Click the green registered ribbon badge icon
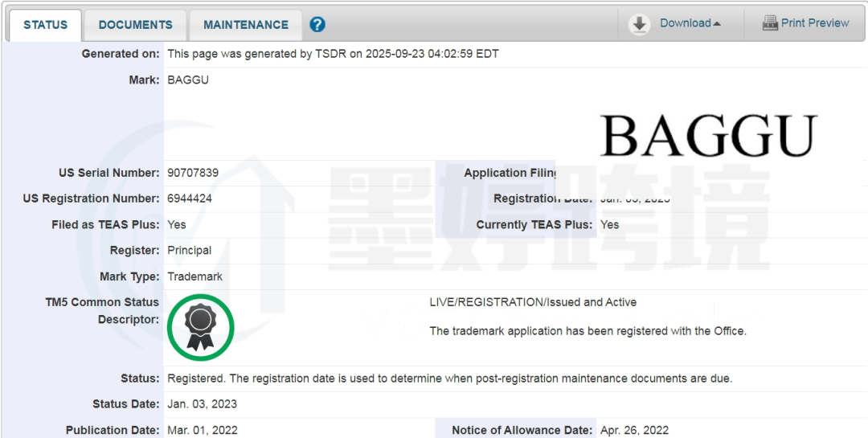The height and width of the screenshot is (438, 868). tap(200, 327)
